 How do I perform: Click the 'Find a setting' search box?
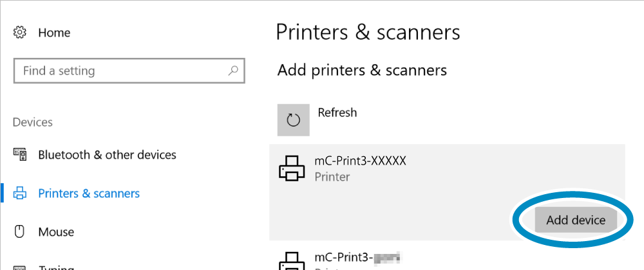click(122, 71)
